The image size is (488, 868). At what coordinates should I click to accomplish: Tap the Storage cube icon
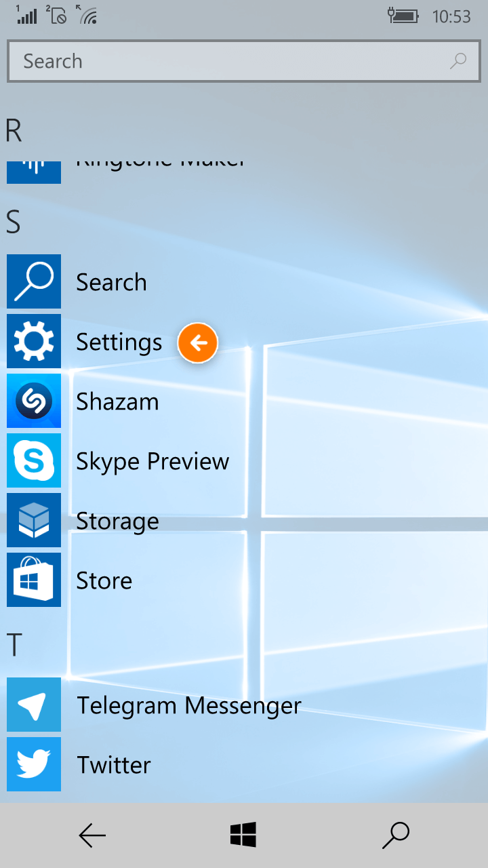click(34, 520)
